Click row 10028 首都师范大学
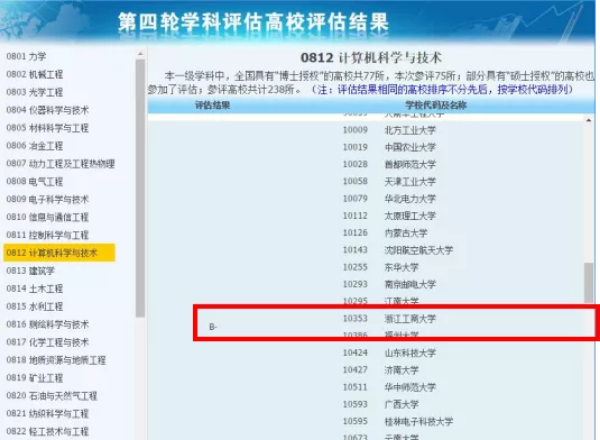Image resolution: width=600 pixels, height=440 pixels. click(389, 164)
